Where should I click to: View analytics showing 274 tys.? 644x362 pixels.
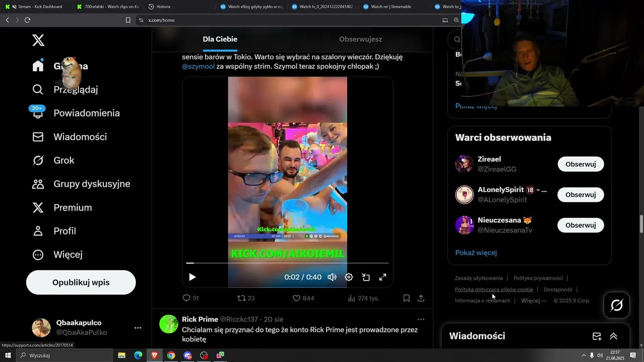click(x=363, y=298)
